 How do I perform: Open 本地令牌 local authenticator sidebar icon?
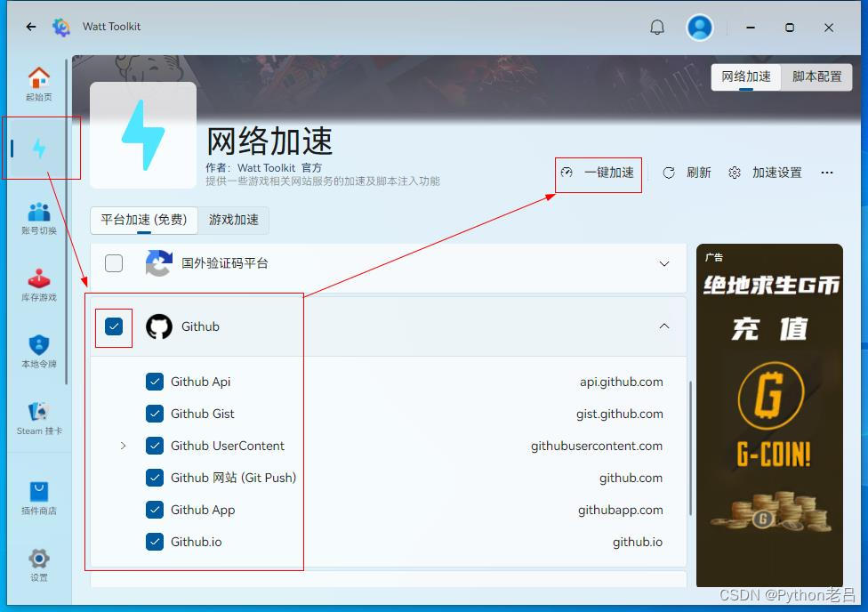click(39, 351)
